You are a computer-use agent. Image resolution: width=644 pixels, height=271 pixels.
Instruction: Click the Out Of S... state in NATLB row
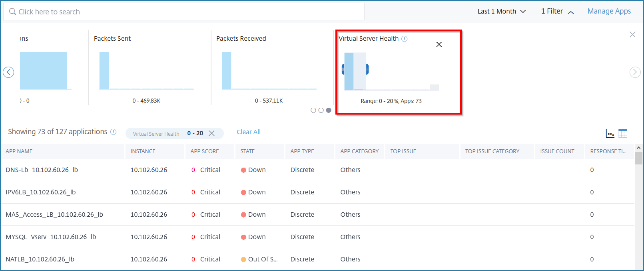point(259,259)
